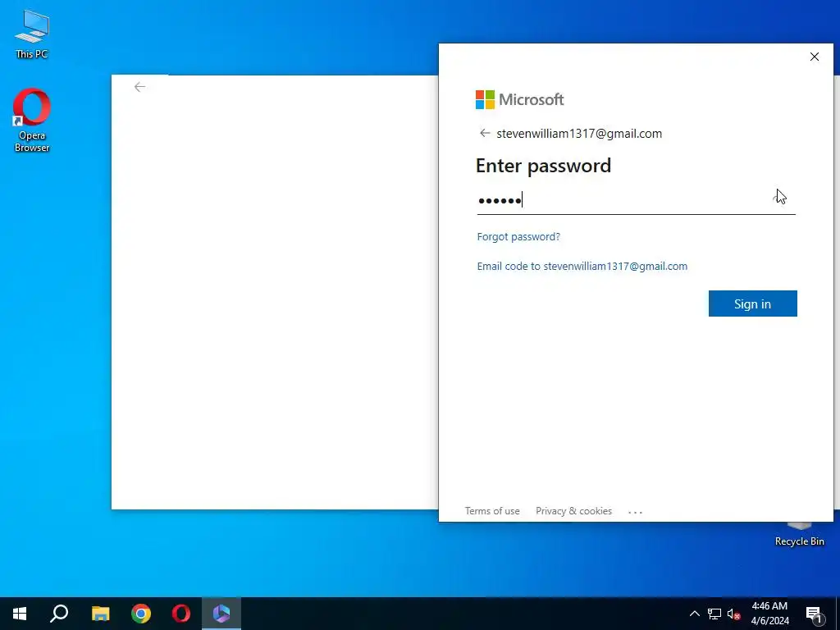840x630 pixels.
Task: Click the stevenwilliam1317@gmail.com account label
Action: point(579,134)
